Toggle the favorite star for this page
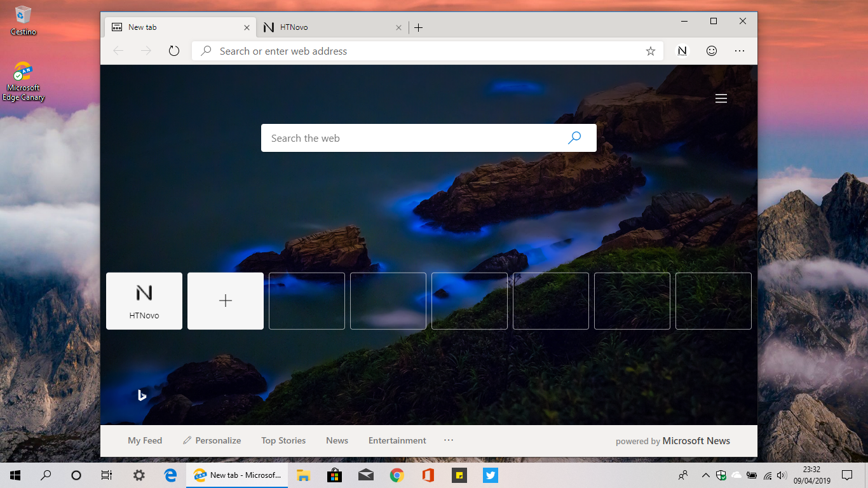The height and width of the screenshot is (488, 868). [x=651, y=51]
